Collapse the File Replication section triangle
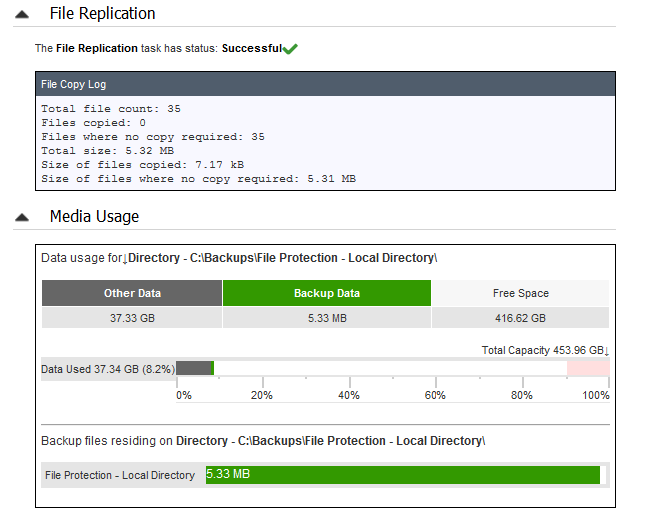 click(x=22, y=14)
